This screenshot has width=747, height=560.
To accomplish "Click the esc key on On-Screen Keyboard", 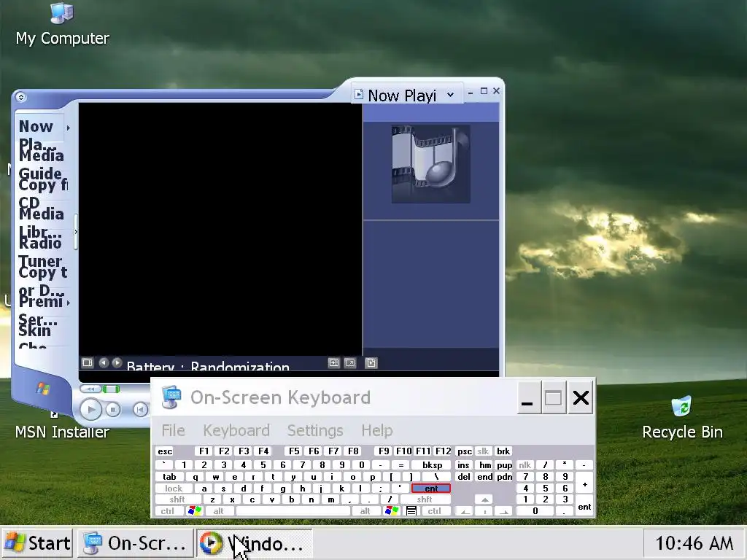I will [165, 451].
